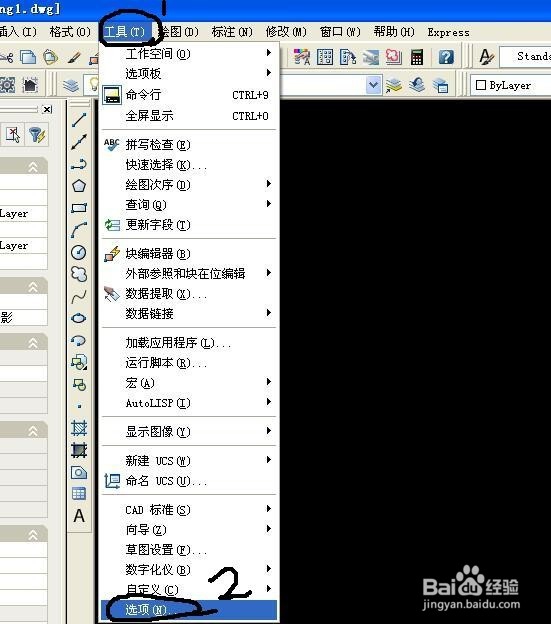Open the layer list dropdown arrow
This screenshot has width=551, height=624.
(x=373, y=85)
